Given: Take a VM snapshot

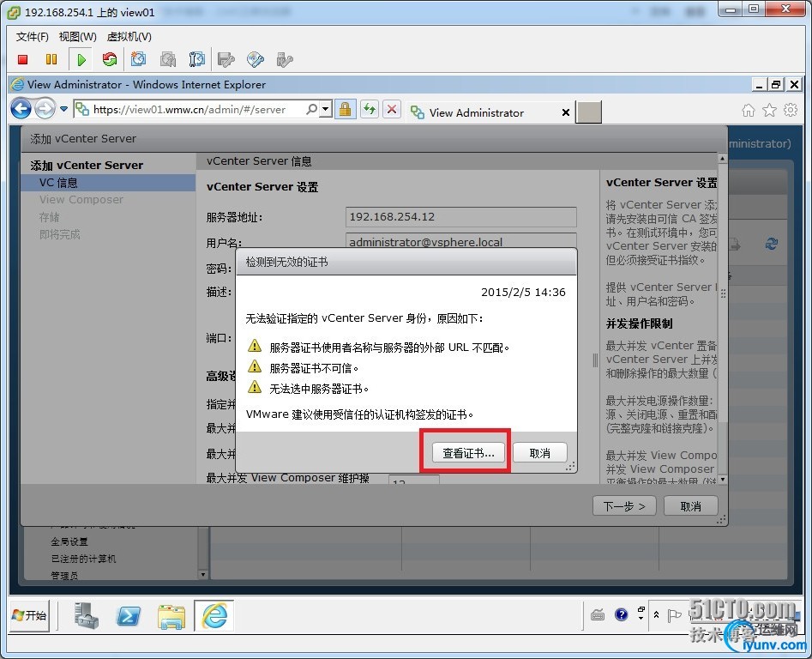Looking at the screenshot, I should (x=138, y=59).
